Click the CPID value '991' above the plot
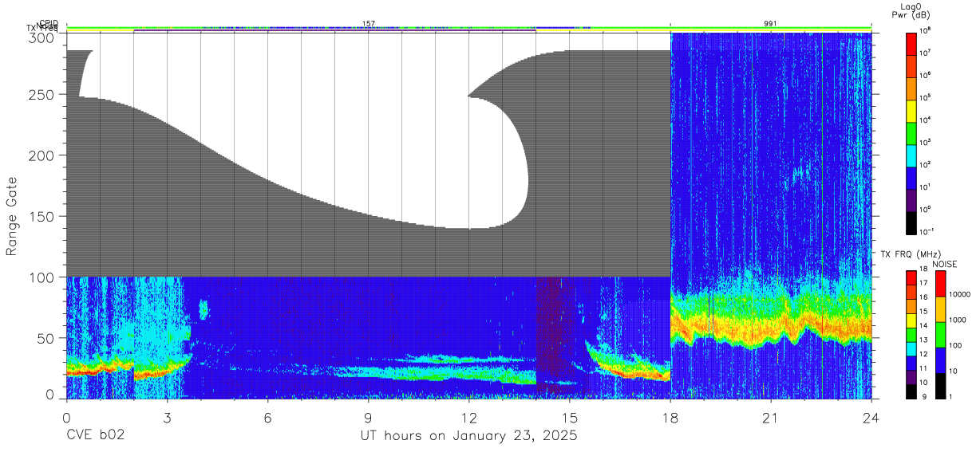This screenshot has height=452, width=980. pyautogui.click(x=770, y=24)
